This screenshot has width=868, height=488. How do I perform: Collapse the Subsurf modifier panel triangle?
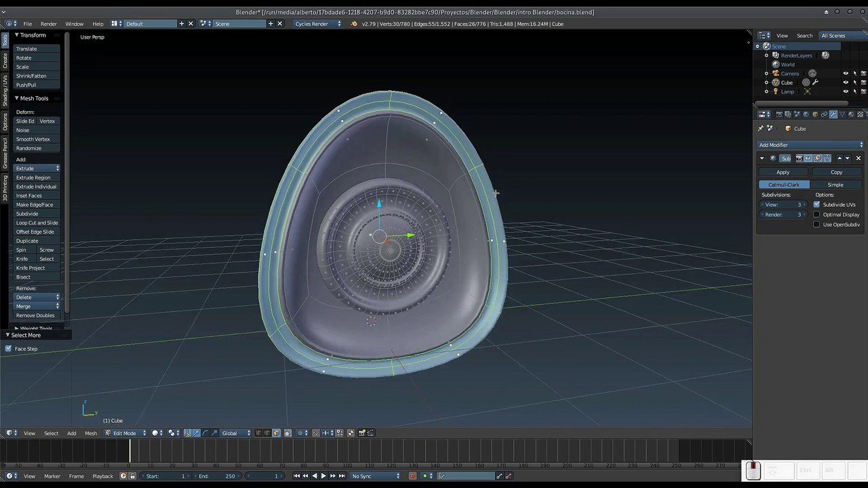[x=762, y=158]
